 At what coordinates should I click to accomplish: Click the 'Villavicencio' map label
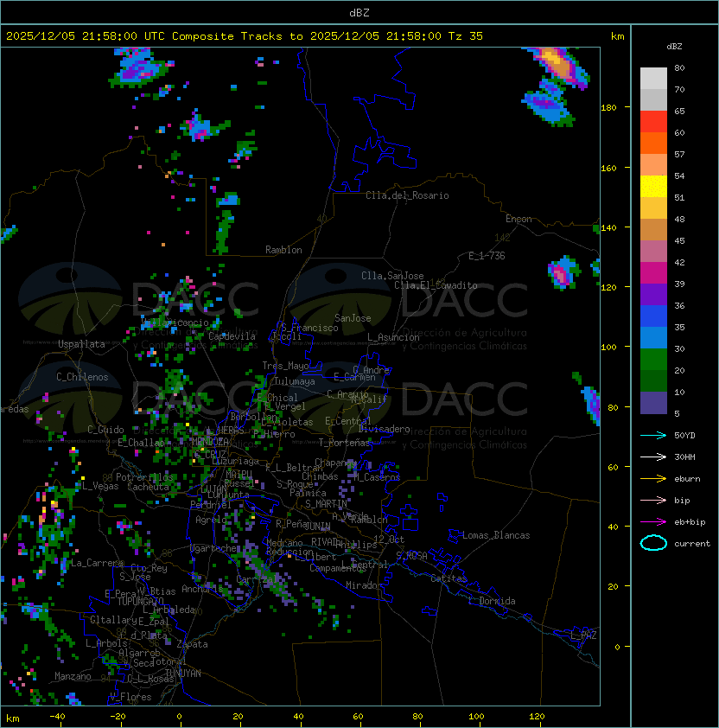pyautogui.click(x=175, y=322)
